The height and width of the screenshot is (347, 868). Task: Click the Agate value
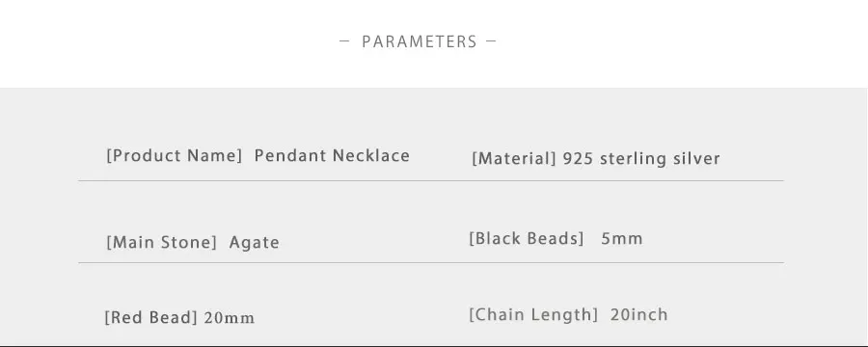pos(254,242)
